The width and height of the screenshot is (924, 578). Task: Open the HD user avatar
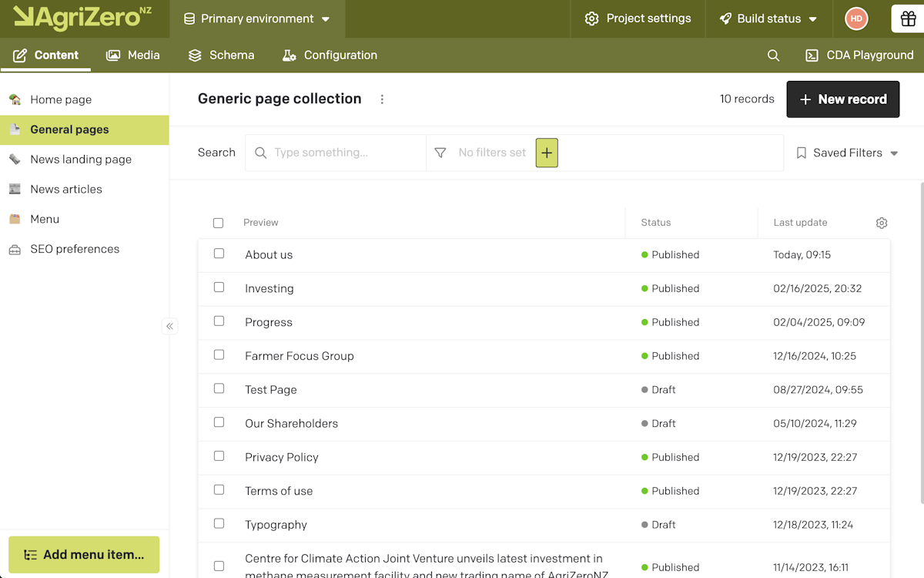pos(856,18)
